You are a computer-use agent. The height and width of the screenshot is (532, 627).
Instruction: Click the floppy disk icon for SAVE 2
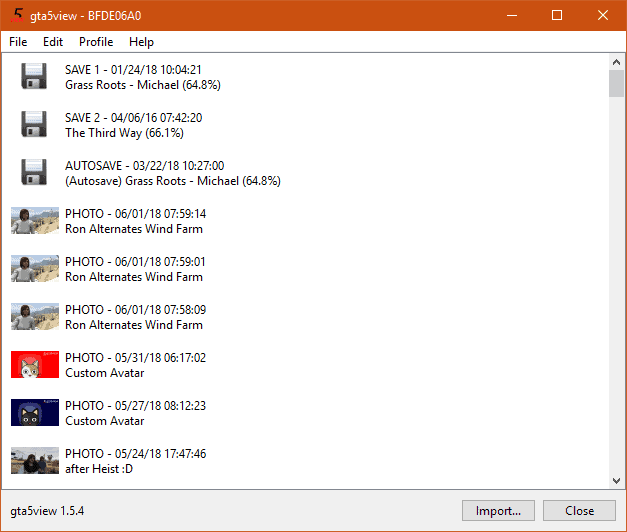pyautogui.click(x=34, y=124)
